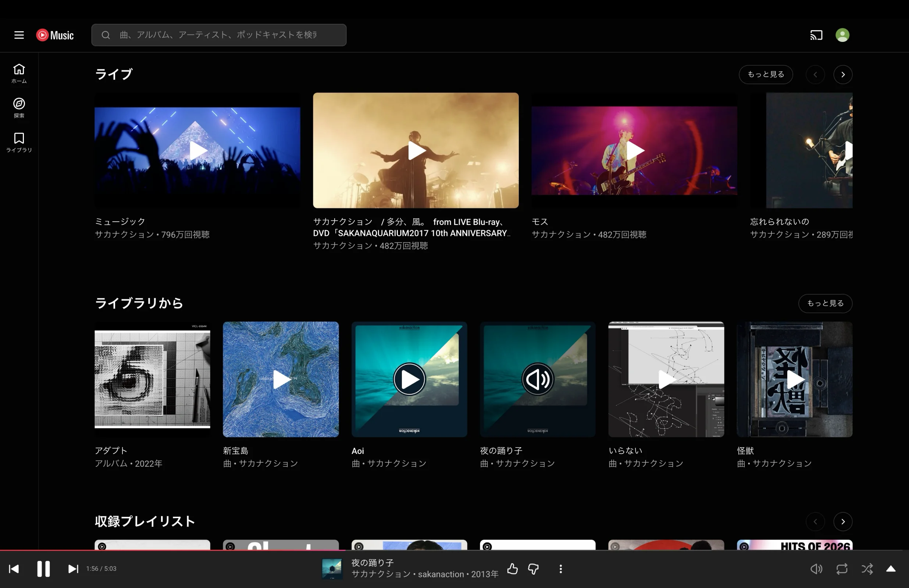Skip to the next track
The width and height of the screenshot is (909, 588).
point(73,569)
